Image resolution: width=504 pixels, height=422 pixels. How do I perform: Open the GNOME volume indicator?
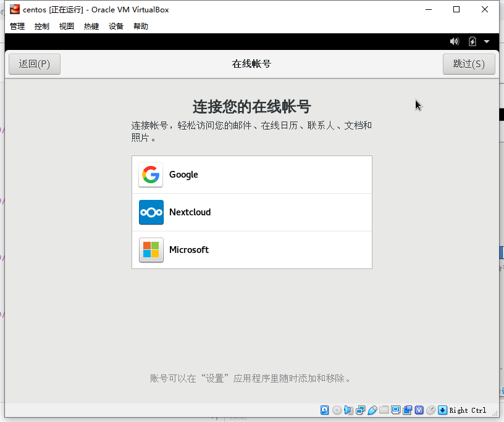click(455, 41)
